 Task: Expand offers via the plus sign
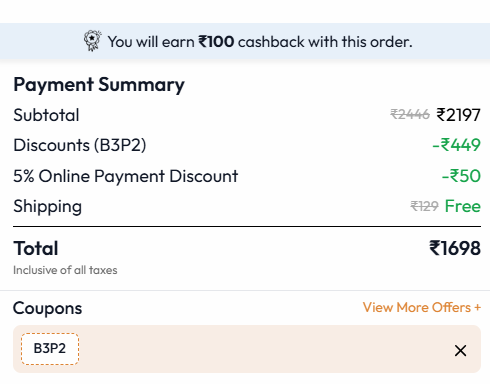click(x=478, y=307)
